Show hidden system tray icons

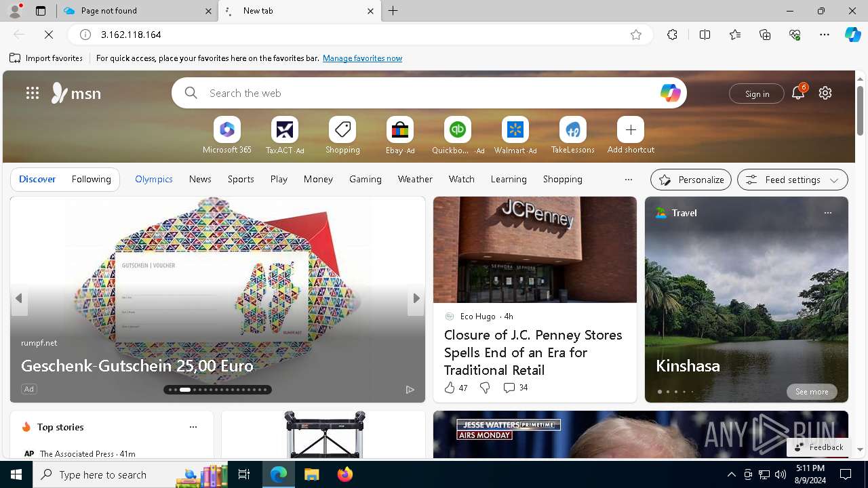coord(732,474)
